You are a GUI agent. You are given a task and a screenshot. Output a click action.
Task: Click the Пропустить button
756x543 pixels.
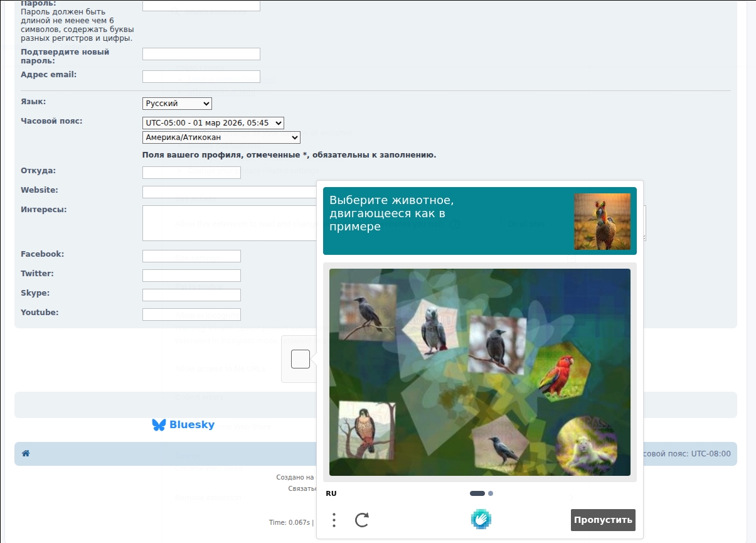click(603, 520)
